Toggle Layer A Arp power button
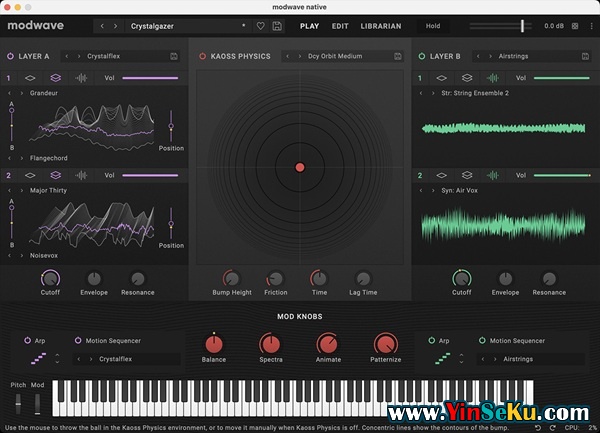This screenshot has width=600, height=433. pyautogui.click(x=28, y=340)
